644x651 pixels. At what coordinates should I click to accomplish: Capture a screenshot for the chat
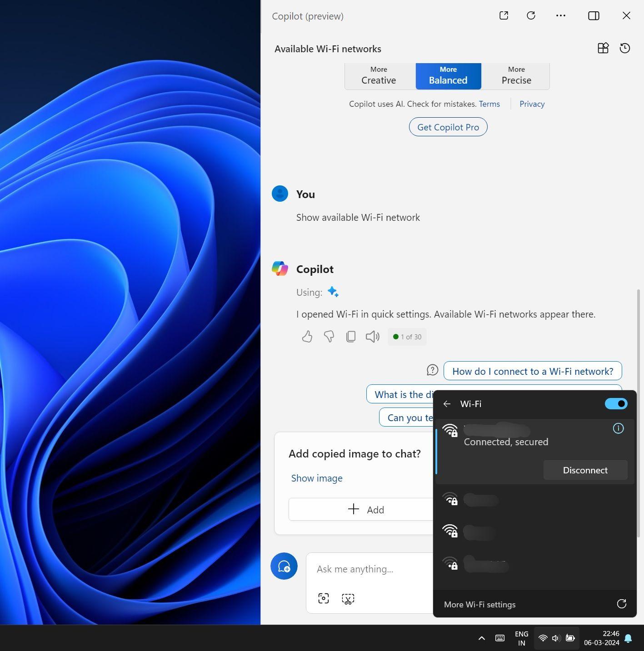(348, 598)
